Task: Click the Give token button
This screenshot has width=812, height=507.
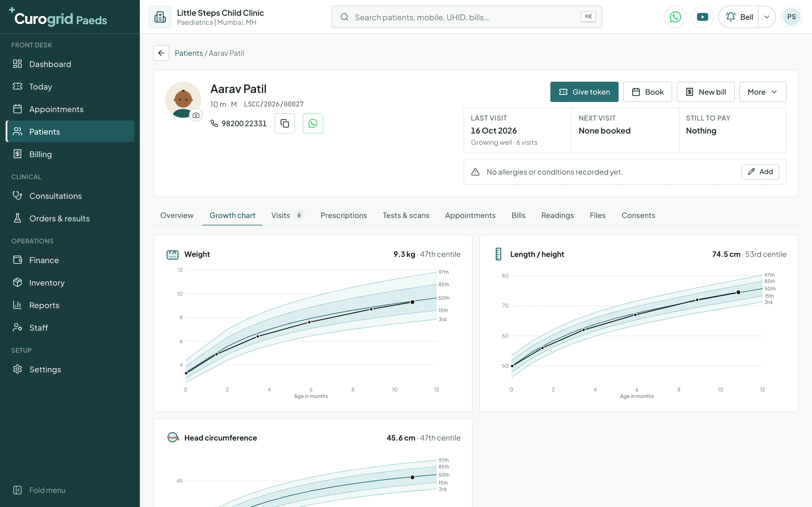Action: [x=584, y=92]
